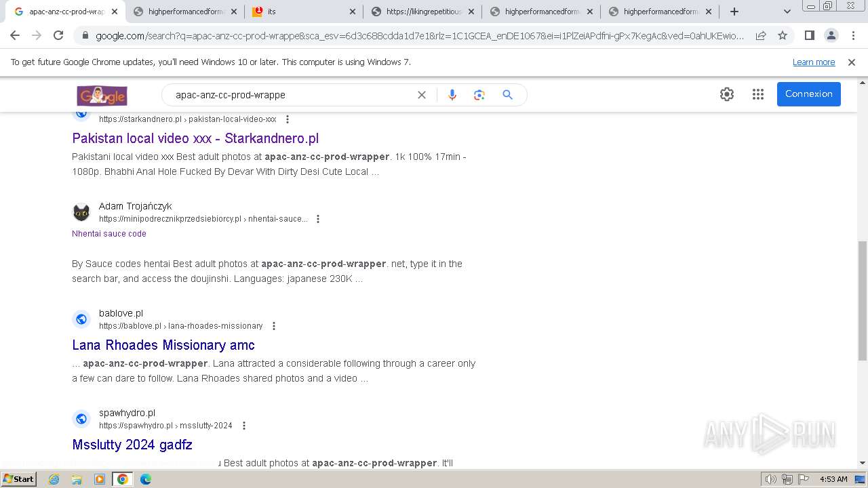868x488 pixels.
Task: Open the spawhydro.pl result title link
Action: tap(132, 445)
